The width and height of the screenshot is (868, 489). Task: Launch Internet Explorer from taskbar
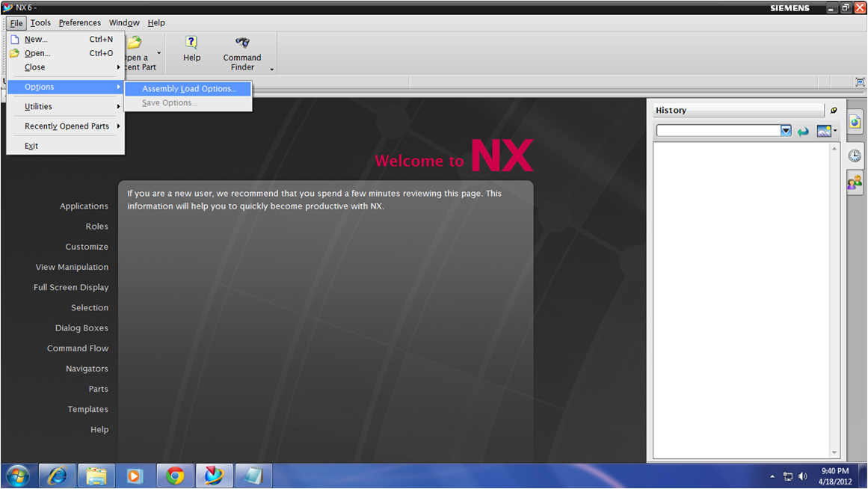[x=57, y=476]
